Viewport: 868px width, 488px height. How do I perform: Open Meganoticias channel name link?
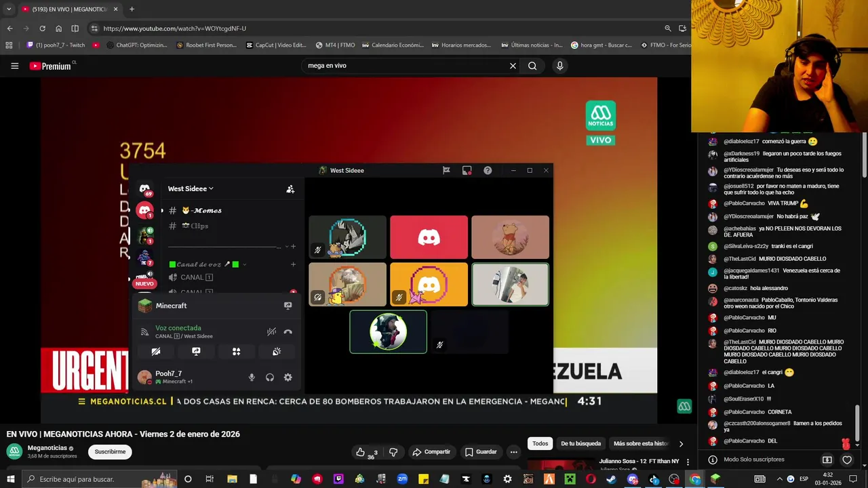(x=47, y=448)
